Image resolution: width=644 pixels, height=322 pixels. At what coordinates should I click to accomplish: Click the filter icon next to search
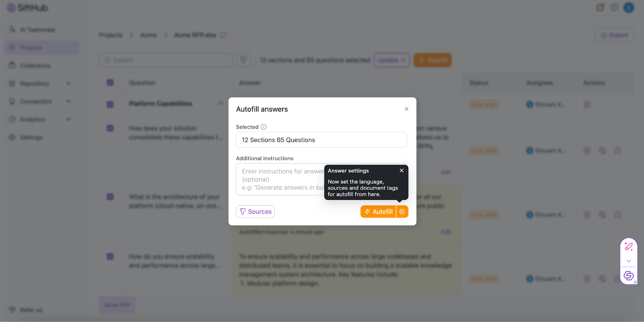pyautogui.click(x=244, y=60)
